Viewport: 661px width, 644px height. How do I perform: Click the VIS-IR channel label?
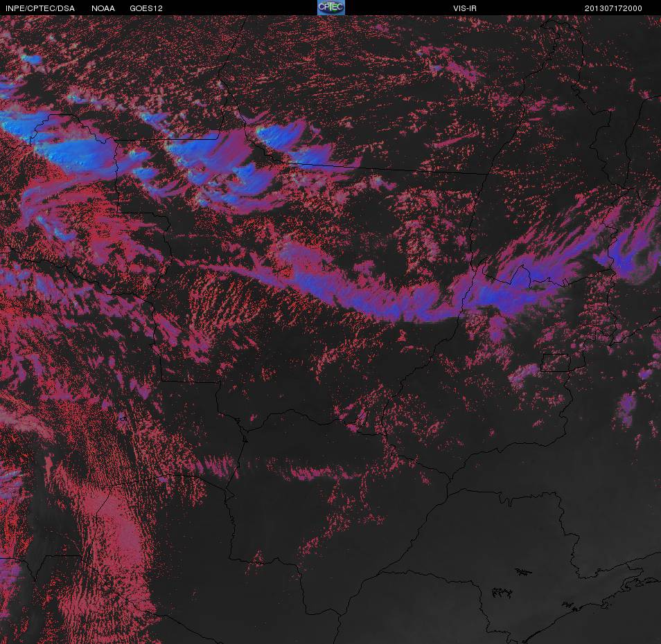point(464,8)
